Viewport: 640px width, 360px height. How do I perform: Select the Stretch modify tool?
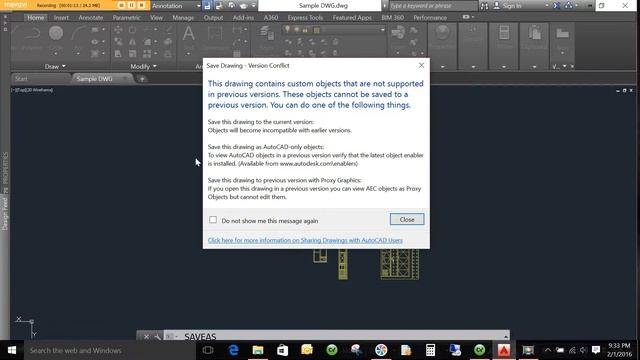(x=118, y=53)
